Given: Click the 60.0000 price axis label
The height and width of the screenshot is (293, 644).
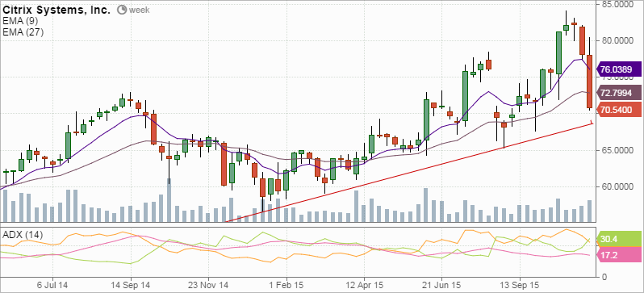Looking at the screenshot, I should pos(618,187).
